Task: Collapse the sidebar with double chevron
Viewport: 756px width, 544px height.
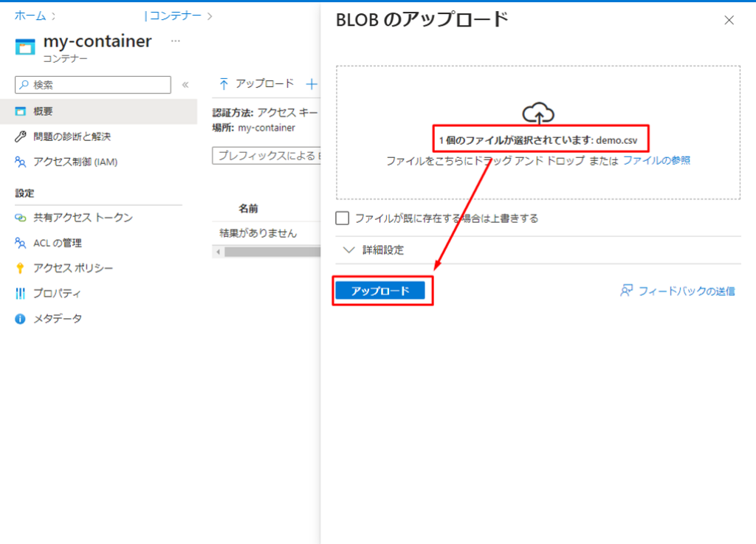Action: point(185,85)
